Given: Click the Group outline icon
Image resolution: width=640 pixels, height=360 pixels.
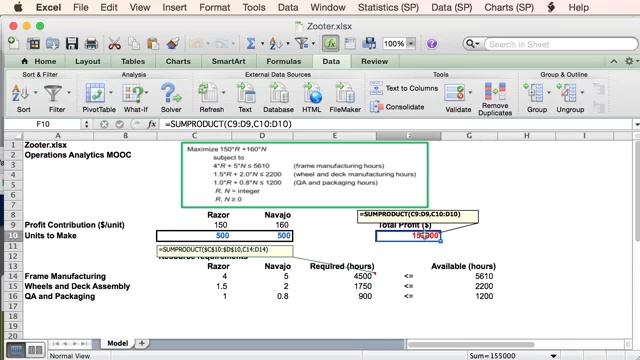Looking at the screenshot, I should [533, 93].
